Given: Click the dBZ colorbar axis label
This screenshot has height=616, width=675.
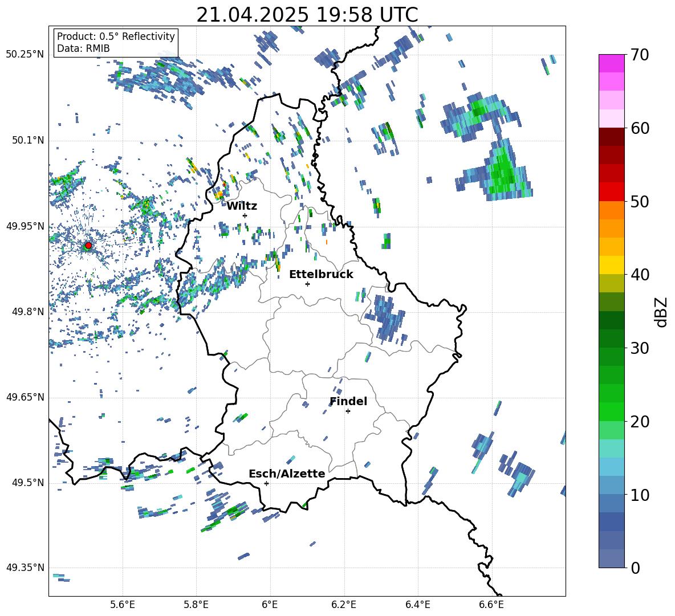Looking at the screenshot, I should click(x=662, y=312).
